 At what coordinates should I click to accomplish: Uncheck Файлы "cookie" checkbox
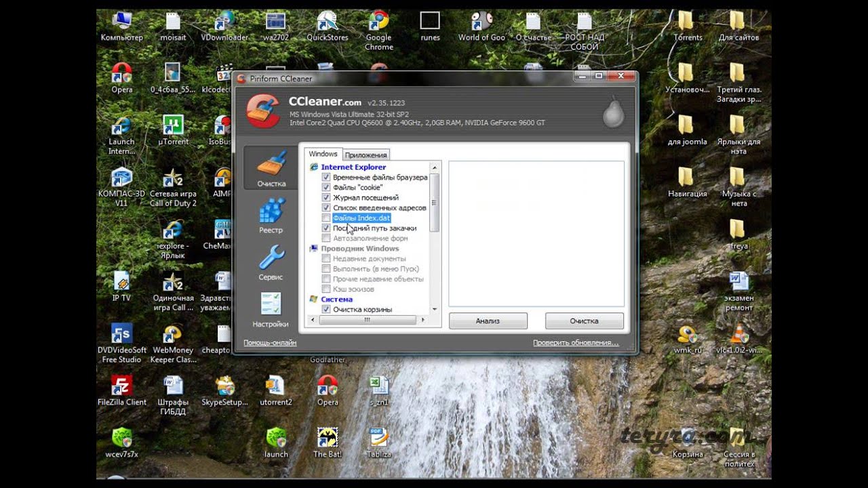[x=326, y=187]
